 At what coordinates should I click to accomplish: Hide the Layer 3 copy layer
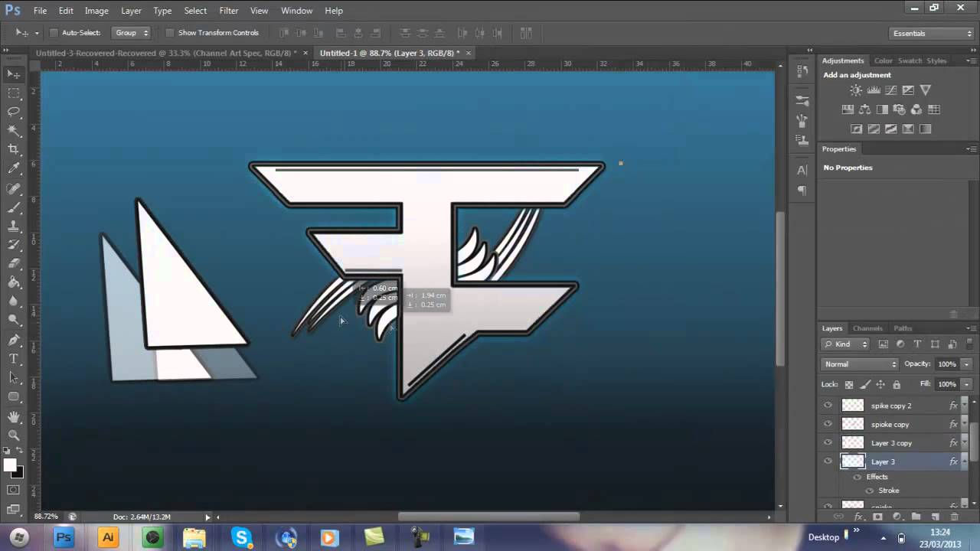click(x=828, y=443)
